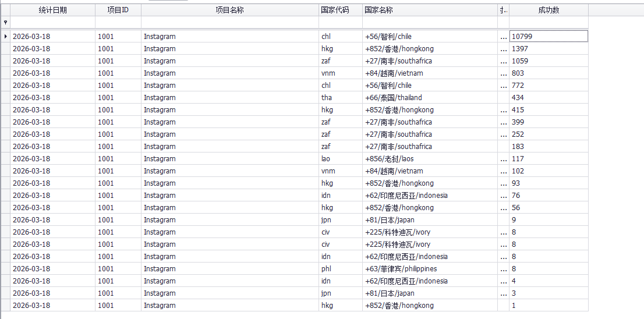This screenshot has height=319, width=644.
Task: Focus the filter box under 成功数
Action: [x=549, y=22]
